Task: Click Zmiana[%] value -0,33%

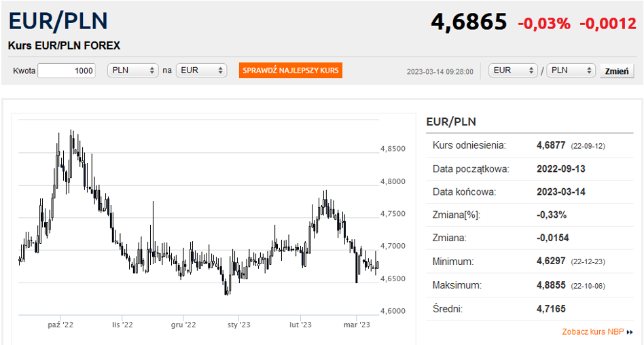Action: point(552,215)
